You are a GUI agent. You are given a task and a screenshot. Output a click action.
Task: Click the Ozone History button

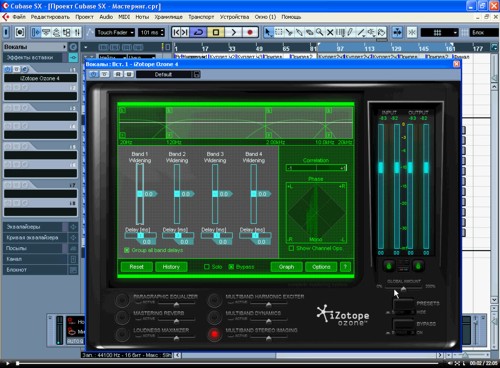(171, 267)
